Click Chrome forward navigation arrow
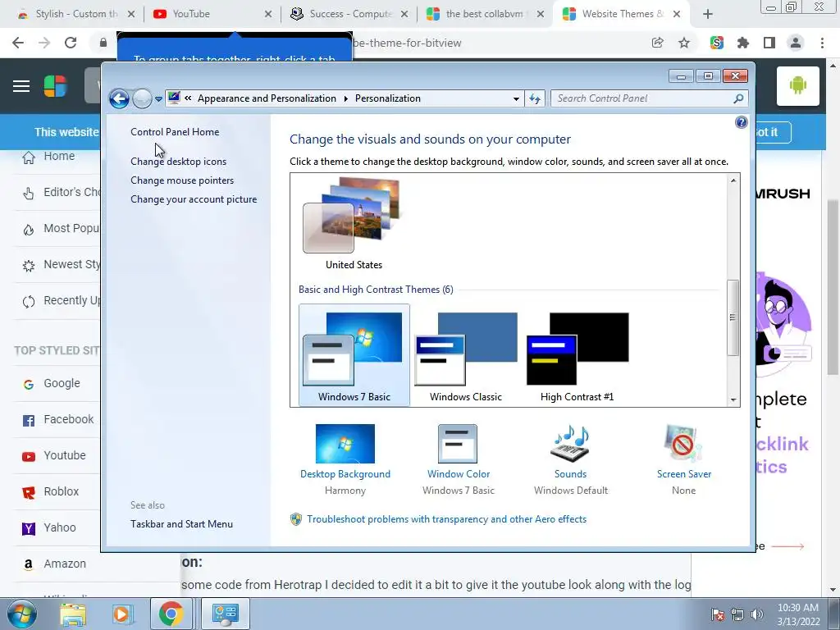 point(44,43)
